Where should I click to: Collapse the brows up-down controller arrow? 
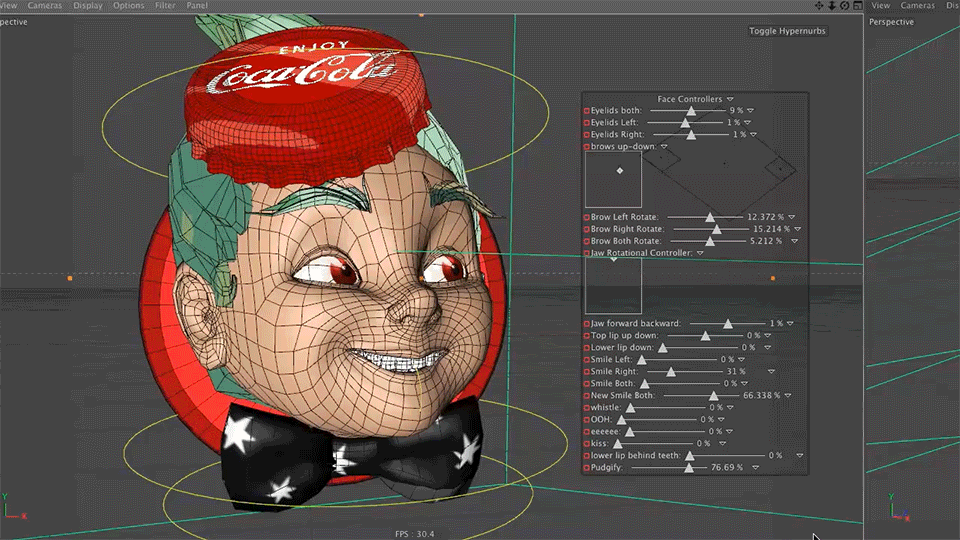click(x=664, y=147)
